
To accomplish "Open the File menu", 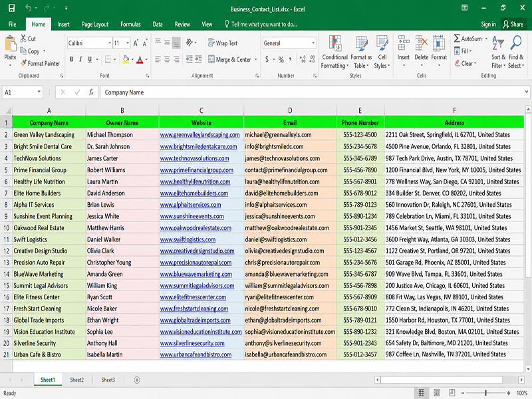I will tap(12, 24).
